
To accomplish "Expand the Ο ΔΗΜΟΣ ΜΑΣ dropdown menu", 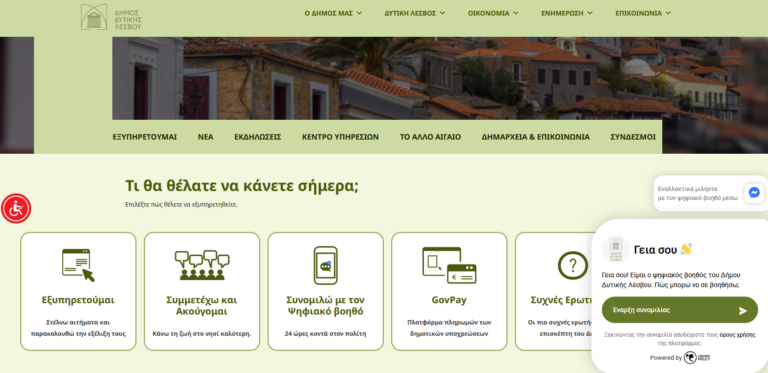I will click(x=333, y=13).
